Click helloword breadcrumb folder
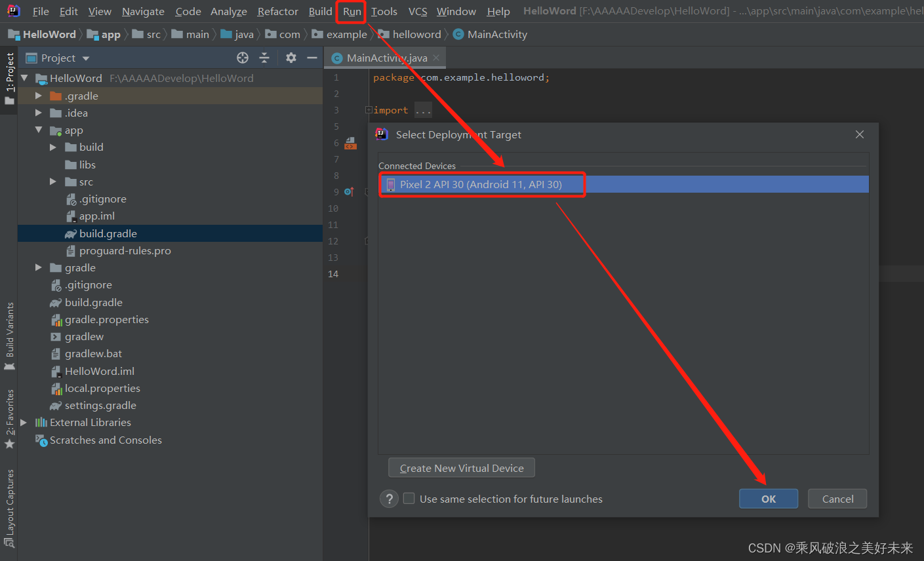Screen dimensions: 924x561 point(409,34)
